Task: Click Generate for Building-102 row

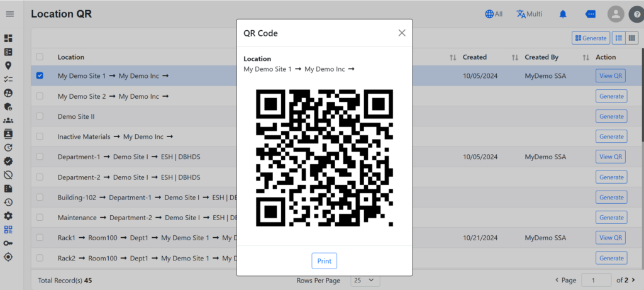Action: coord(611,197)
